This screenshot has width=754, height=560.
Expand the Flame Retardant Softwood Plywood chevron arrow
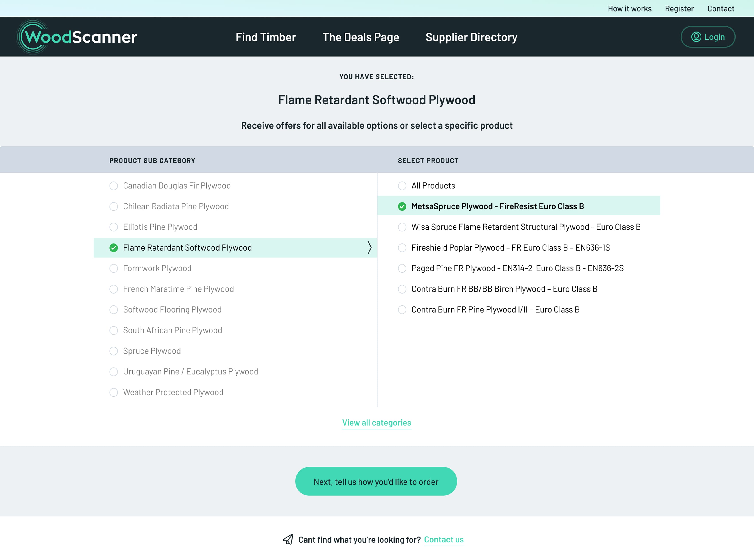[369, 247]
